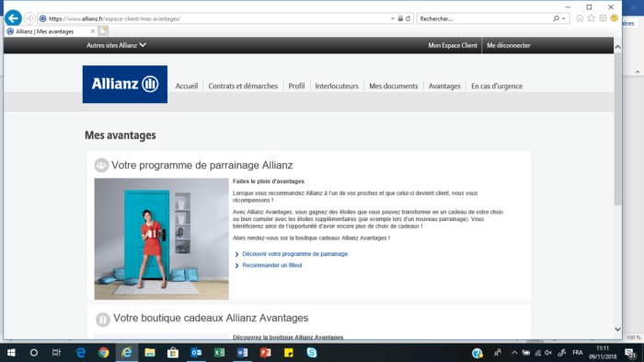Open Microsoft Store taskbar icon
Screen dimensions: 644x362
click(173, 353)
